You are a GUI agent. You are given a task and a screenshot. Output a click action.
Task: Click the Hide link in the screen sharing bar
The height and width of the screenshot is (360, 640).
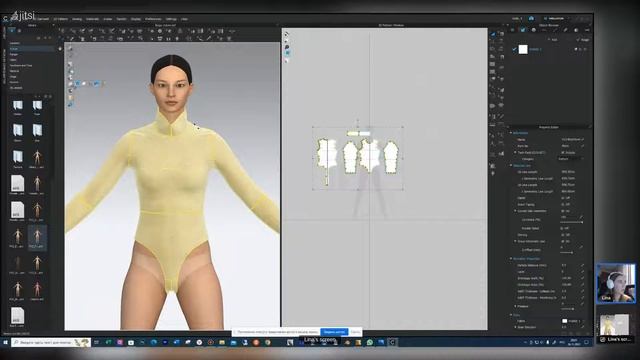(x=355, y=332)
